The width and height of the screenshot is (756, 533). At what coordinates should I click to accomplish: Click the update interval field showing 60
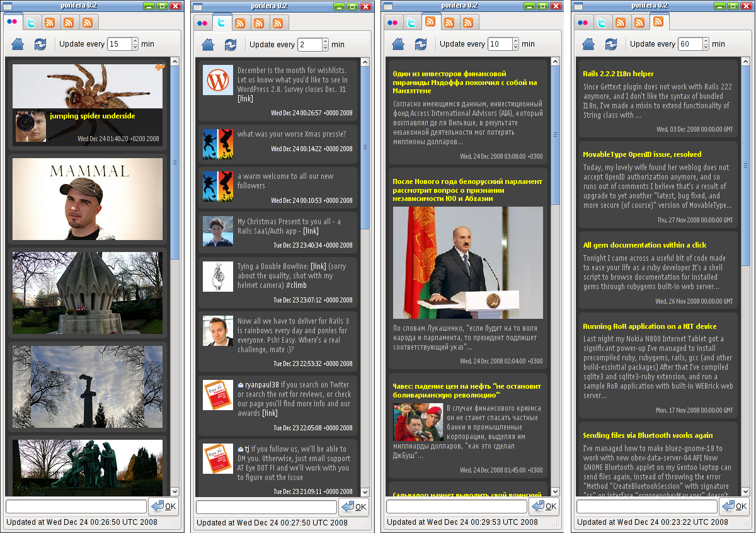click(690, 44)
